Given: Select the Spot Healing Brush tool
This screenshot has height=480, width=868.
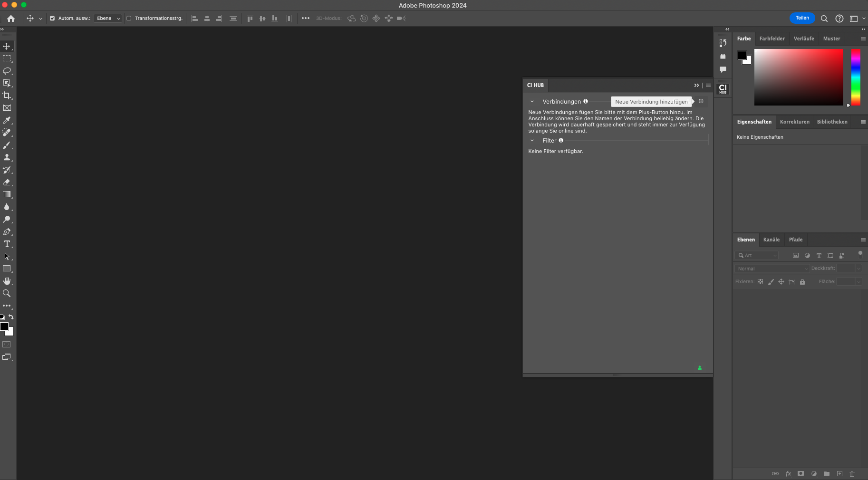Looking at the screenshot, I should pyautogui.click(x=7, y=133).
